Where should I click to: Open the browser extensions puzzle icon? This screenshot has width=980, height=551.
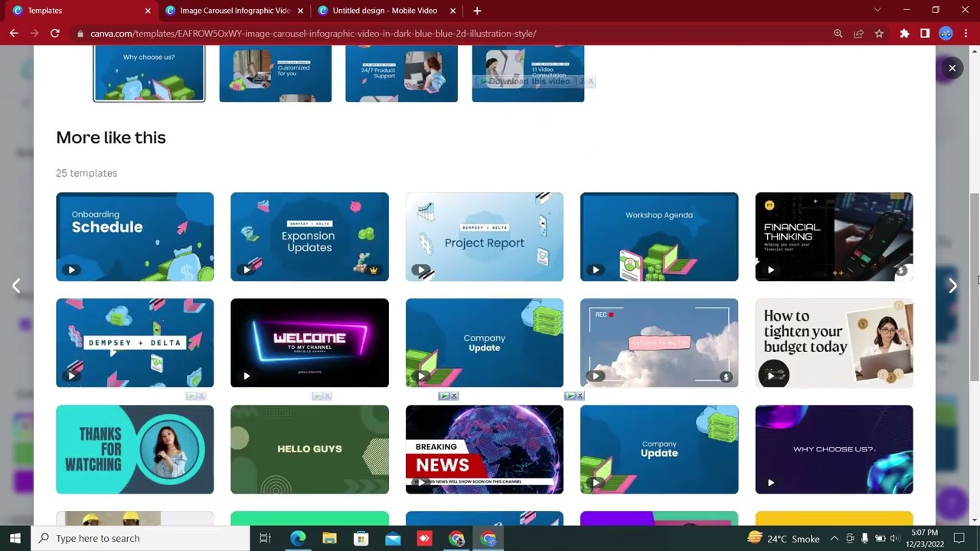point(904,34)
